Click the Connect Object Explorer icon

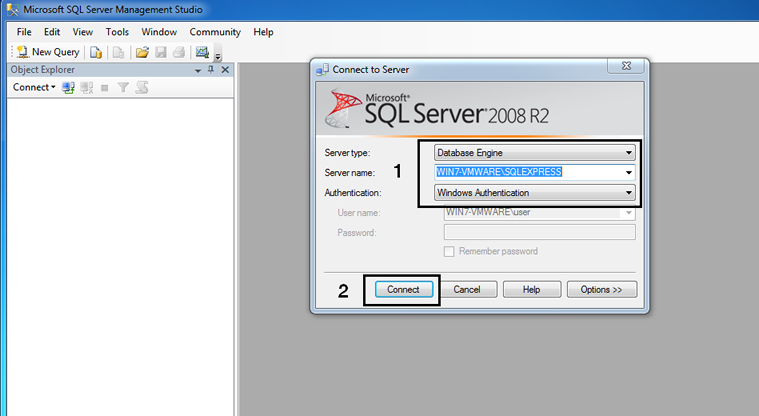68,88
